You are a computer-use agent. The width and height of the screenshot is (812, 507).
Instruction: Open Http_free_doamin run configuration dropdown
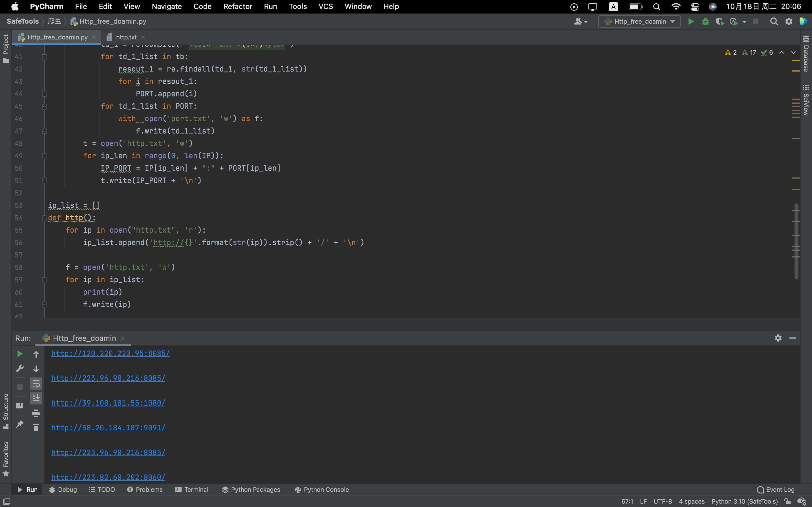(x=639, y=21)
